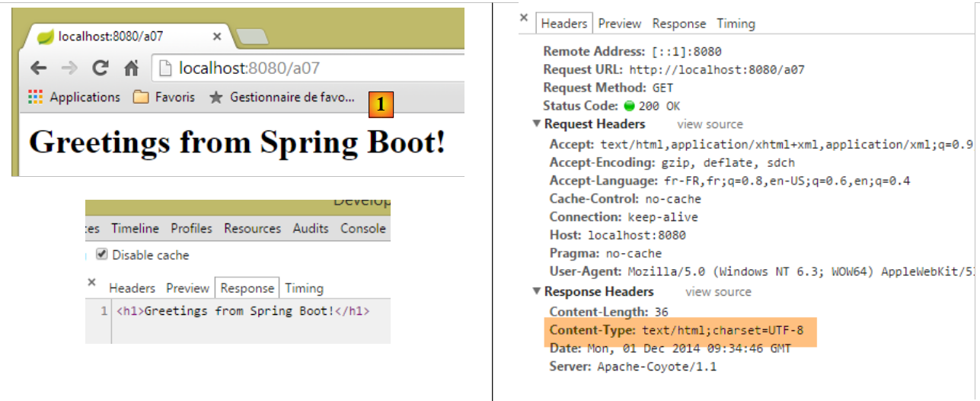980x401 pixels.
Task: Collapse the Response Headers section
Action: 537,292
